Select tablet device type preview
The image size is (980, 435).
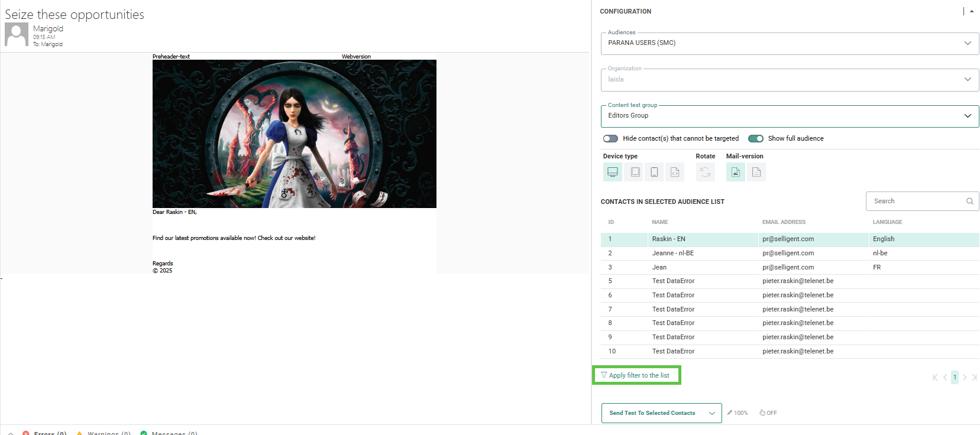[635, 172]
